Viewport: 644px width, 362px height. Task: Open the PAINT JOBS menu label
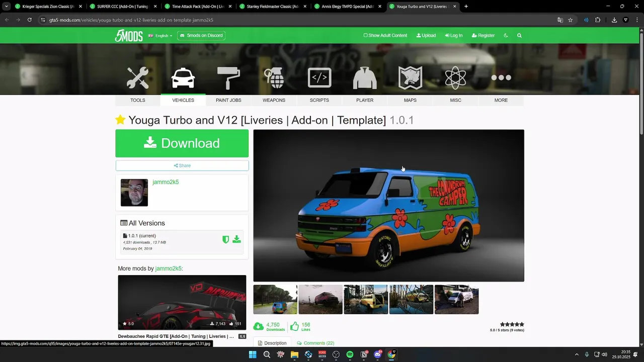[228, 100]
